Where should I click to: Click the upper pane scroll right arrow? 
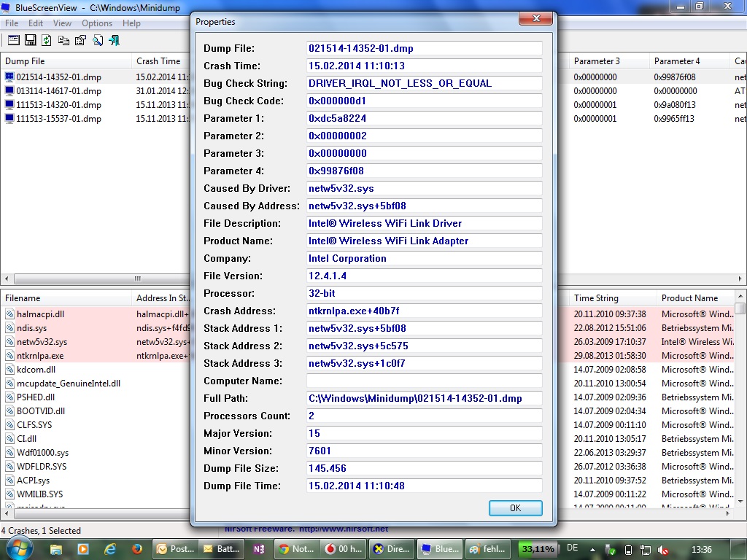pos(740,279)
